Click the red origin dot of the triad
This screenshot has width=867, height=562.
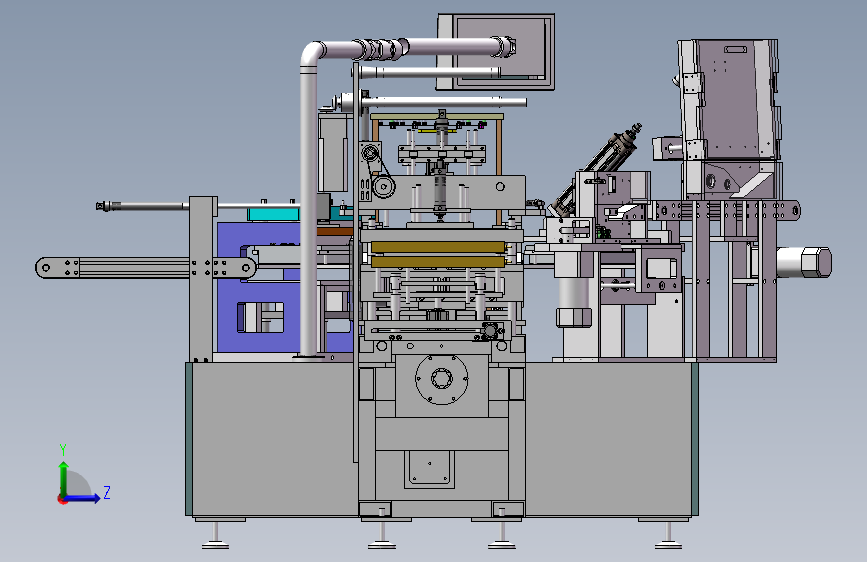[x=62, y=499]
